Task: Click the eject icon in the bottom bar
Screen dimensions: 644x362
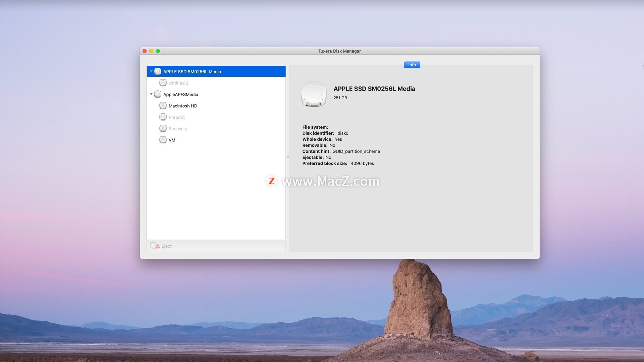Action: pos(155,246)
